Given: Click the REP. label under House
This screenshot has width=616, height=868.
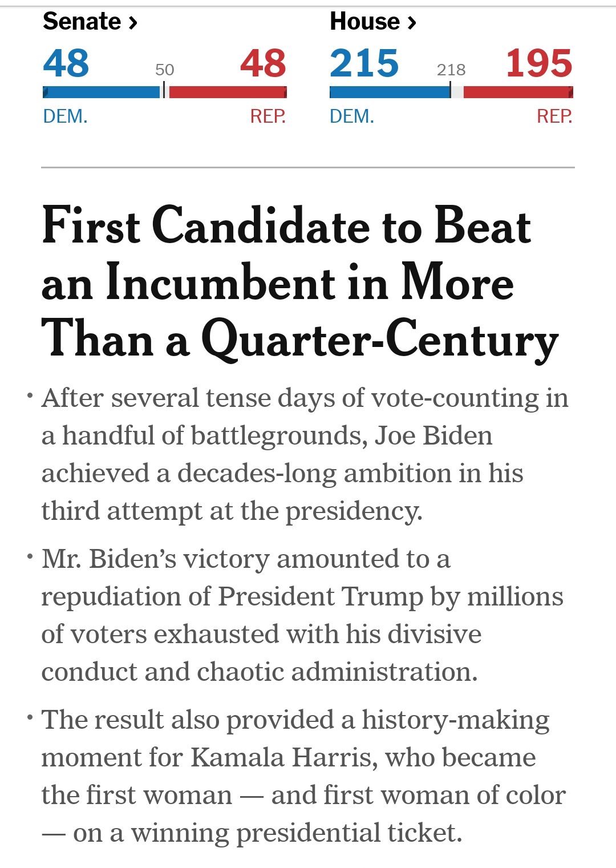Looking at the screenshot, I should 554,116.
